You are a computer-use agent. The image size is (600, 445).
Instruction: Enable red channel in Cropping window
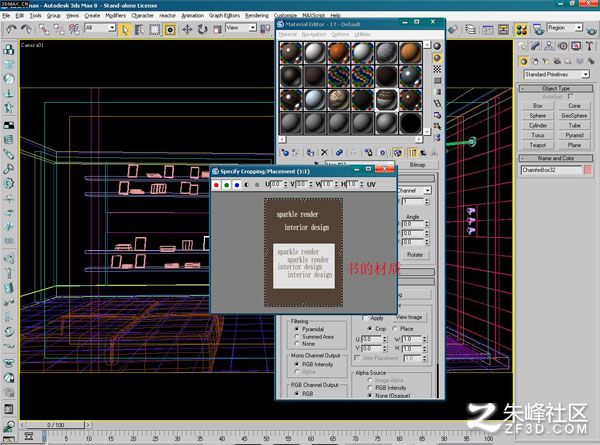click(216, 185)
